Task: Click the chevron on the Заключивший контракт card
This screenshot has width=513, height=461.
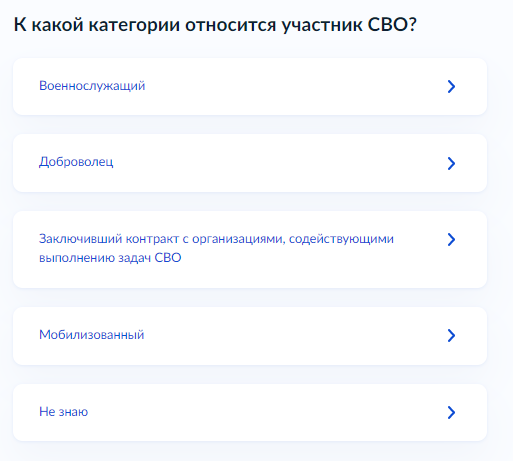Action: tap(451, 239)
